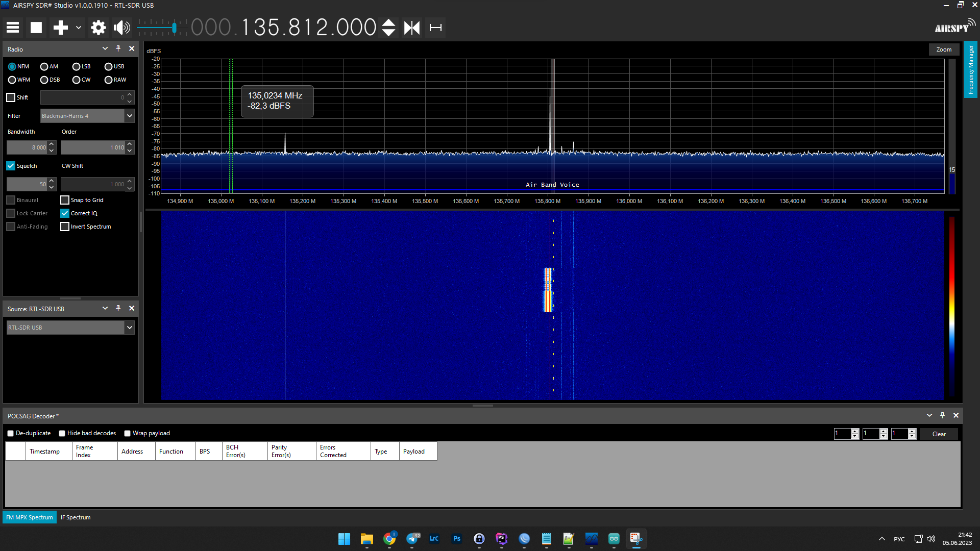Click the plus add-plugin icon
This screenshot has height=551, width=980.
pos(60,28)
